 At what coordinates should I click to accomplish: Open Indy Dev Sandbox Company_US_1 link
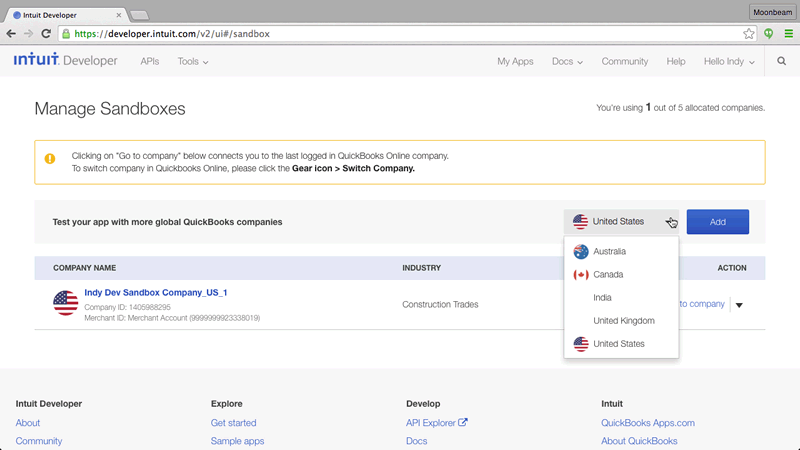156,292
